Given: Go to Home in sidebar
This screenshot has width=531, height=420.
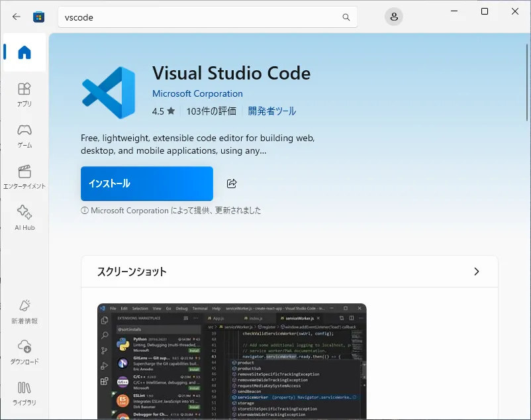Looking at the screenshot, I should click(x=24, y=53).
